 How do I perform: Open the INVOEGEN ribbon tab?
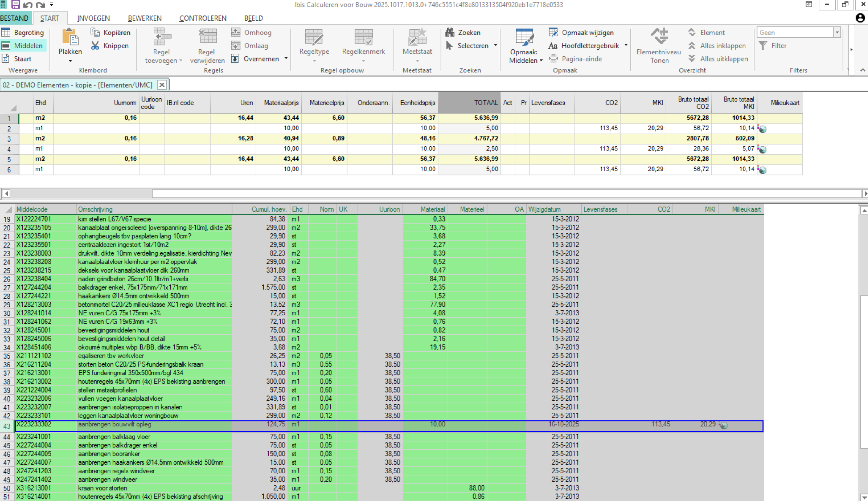[93, 18]
